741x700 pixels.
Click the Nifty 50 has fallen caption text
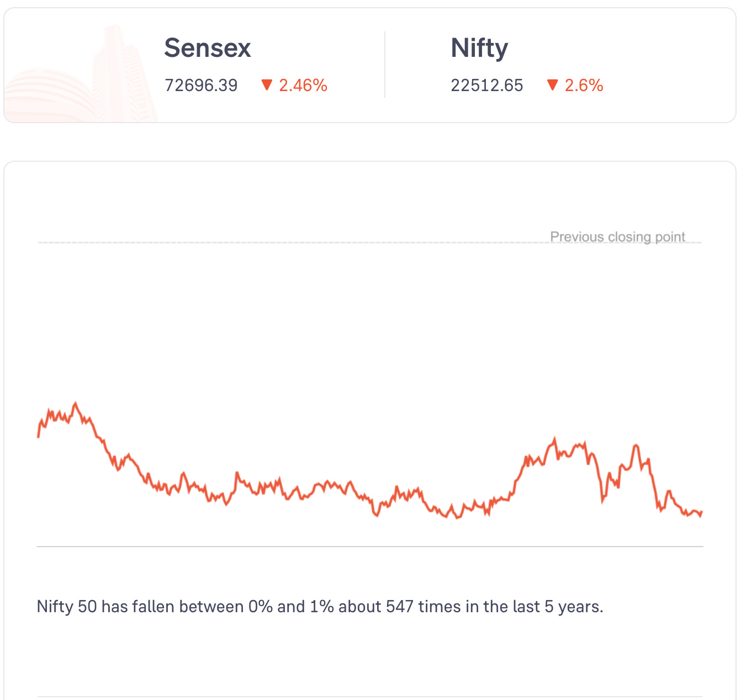[320, 607]
